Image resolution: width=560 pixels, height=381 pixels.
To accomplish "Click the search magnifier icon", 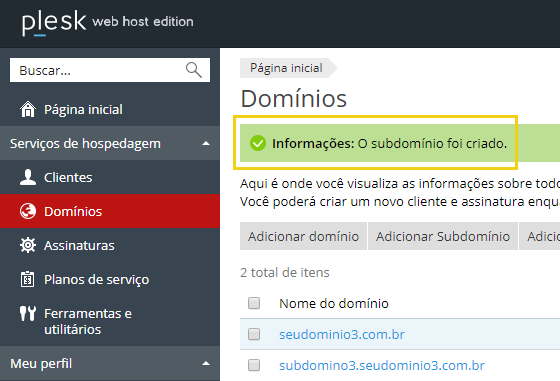I will point(194,70).
